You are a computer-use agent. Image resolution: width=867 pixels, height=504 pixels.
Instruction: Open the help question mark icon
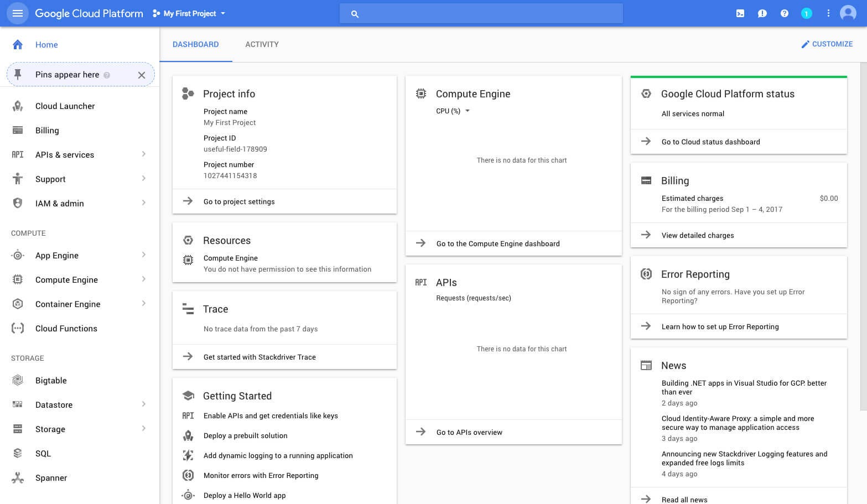point(785,13)
